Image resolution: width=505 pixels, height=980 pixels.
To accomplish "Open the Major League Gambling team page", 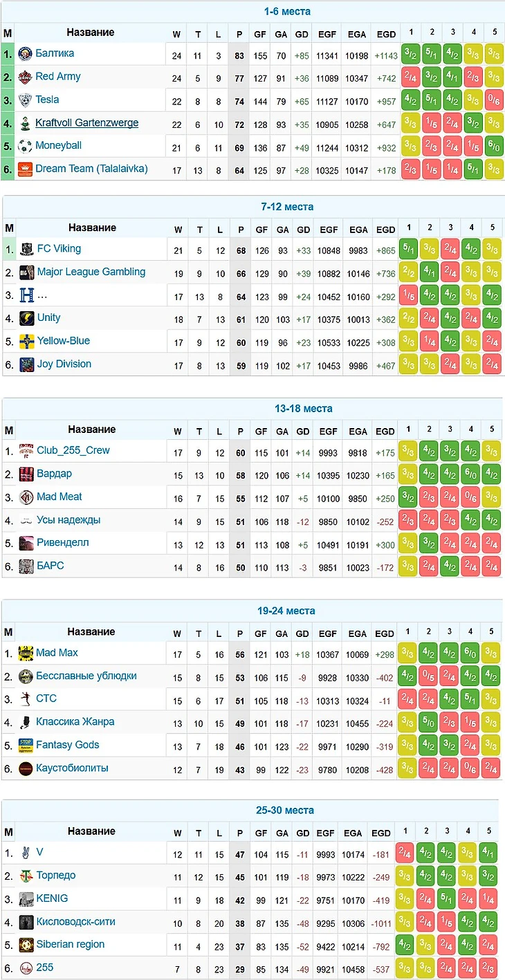I will pyautogui.click(x=91, y=272).
